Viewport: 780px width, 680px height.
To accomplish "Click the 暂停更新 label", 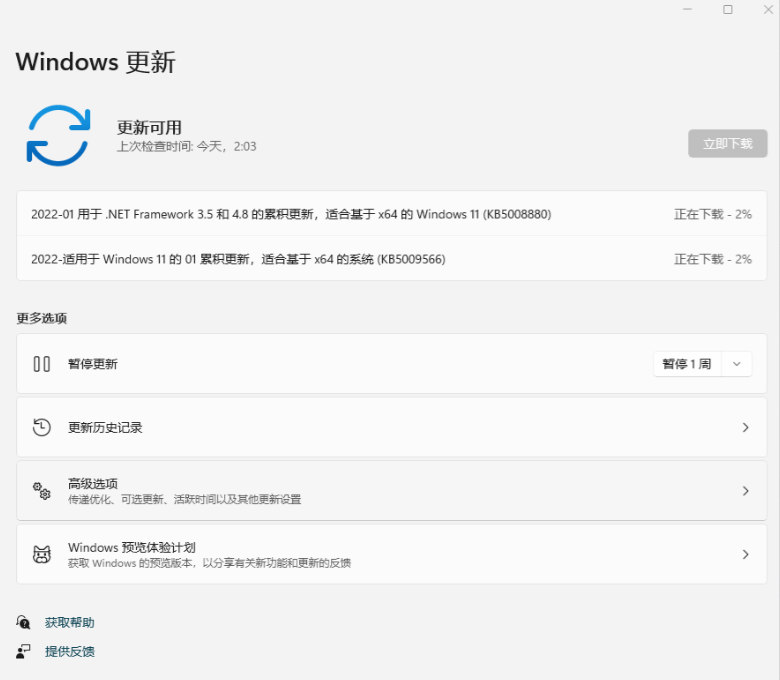I will click(x=93, y=364).
